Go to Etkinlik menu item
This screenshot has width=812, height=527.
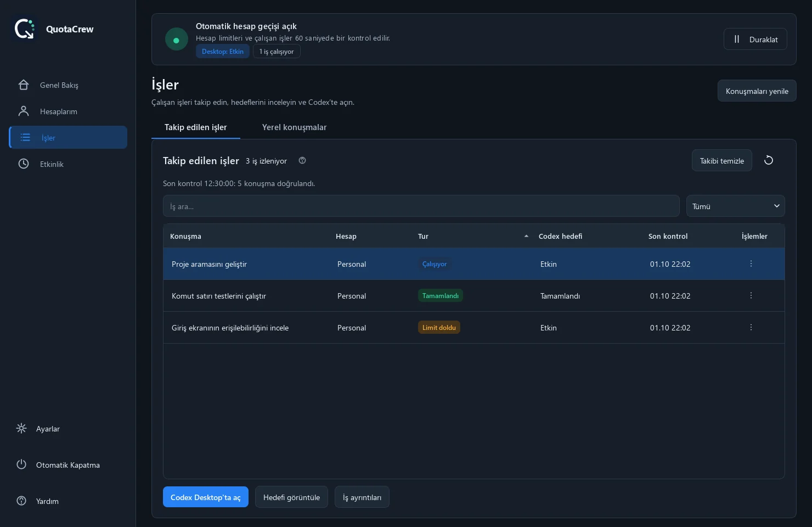click(x=68, y=164)
